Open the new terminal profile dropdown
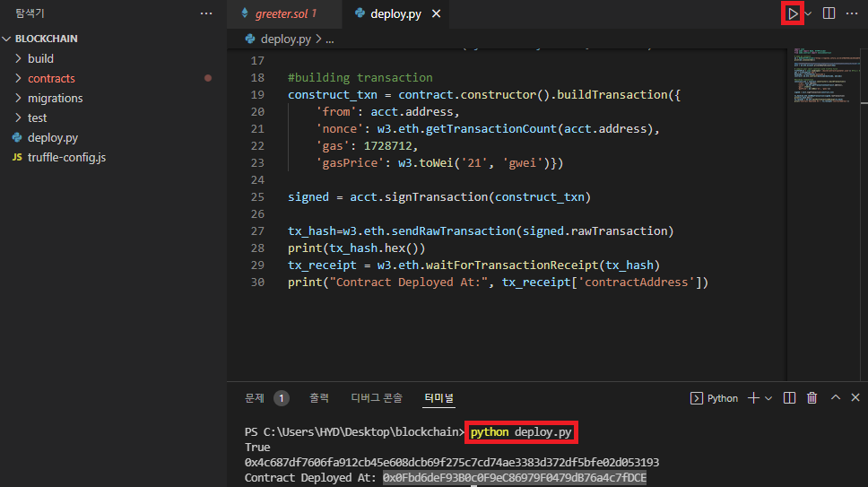868x487 pixels. (768, 398)
